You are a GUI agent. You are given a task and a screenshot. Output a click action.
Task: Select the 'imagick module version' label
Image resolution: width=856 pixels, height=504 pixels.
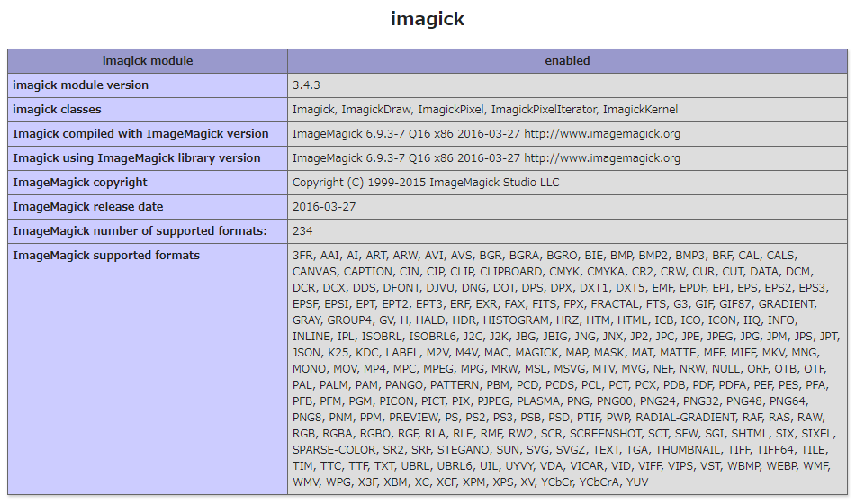[80, 85]
